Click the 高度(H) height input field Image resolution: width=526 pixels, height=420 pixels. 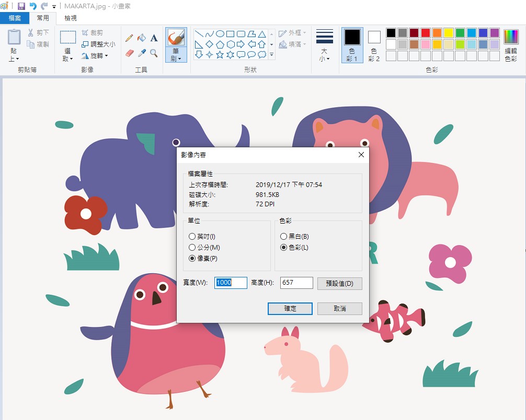pyautogui.click(x=296, y=283)
